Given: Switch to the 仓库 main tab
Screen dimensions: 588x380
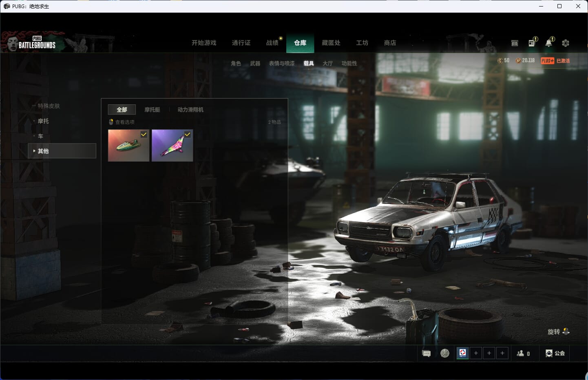Looking at the screenshot, I should coord(300,43).
